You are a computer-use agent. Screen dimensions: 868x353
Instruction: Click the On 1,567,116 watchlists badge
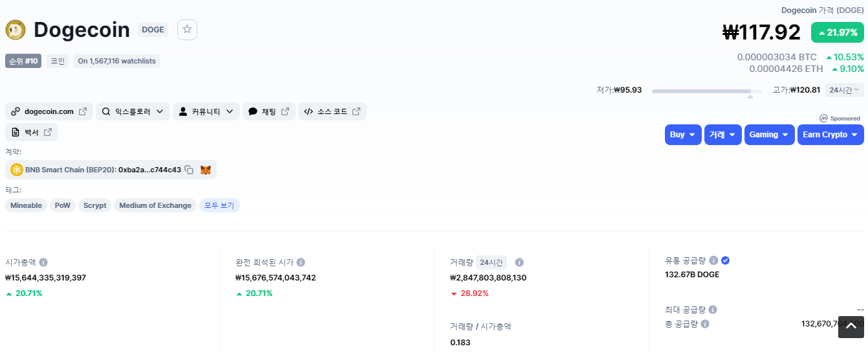(117, 61)
